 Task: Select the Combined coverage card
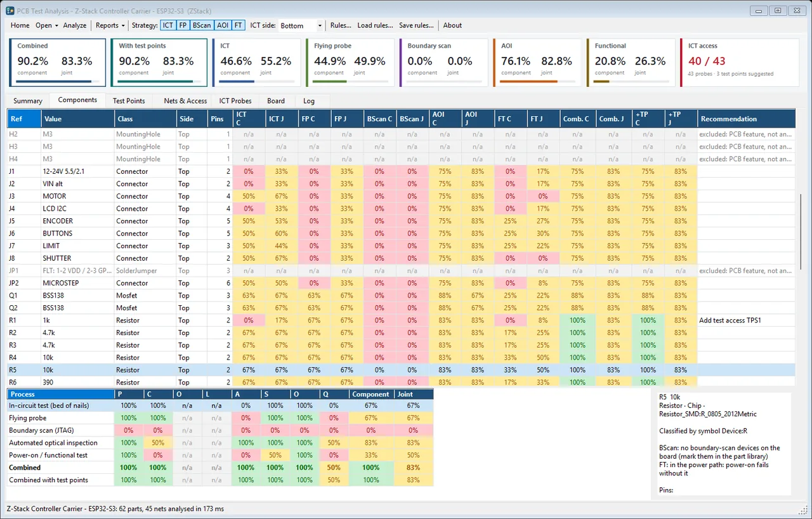tap(57, 63)
